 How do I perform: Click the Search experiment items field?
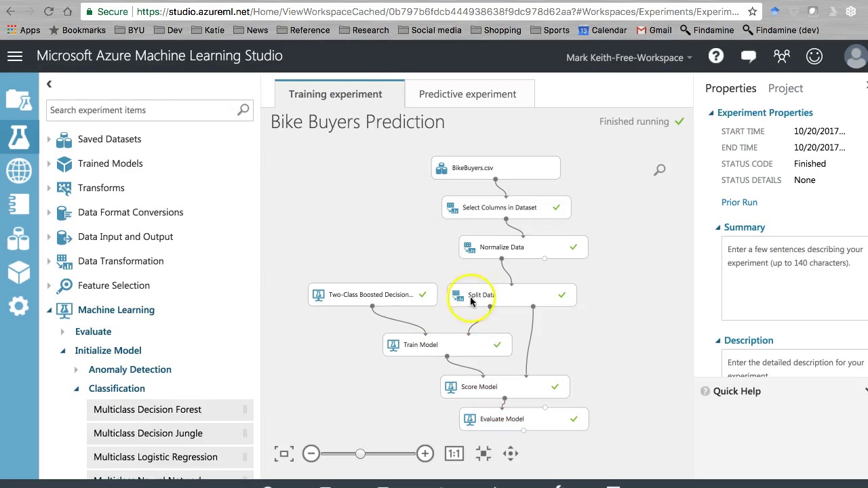tap(142, 110)
